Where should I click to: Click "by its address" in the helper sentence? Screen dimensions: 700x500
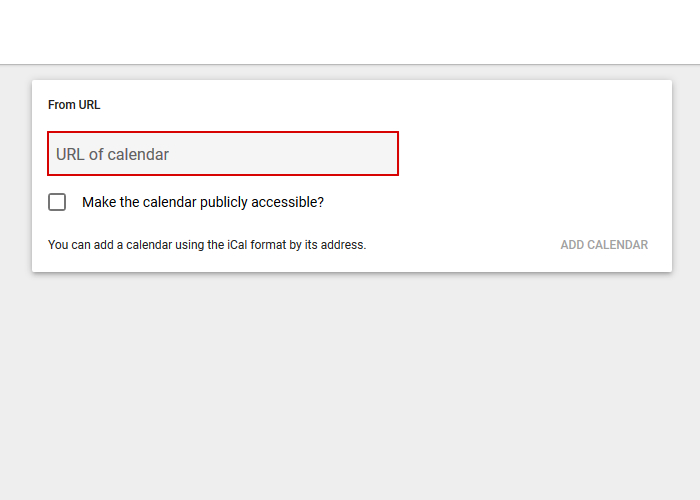coord(328,245)
